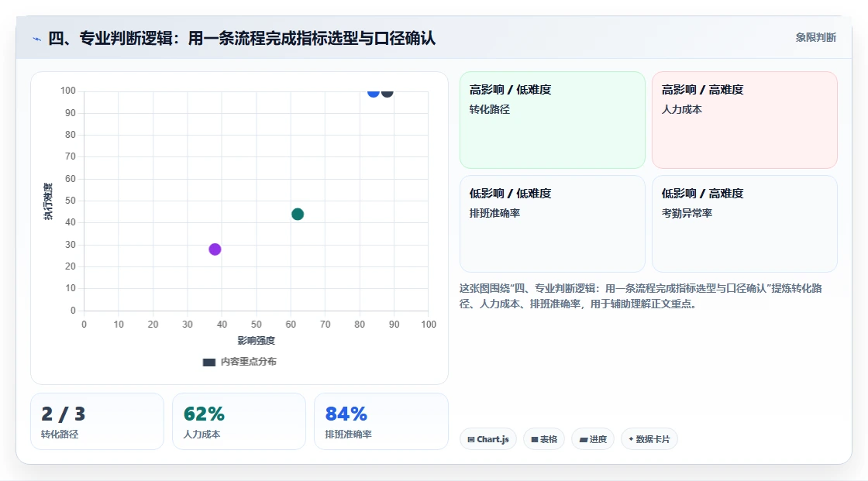Viewport: 868px width, 481px height.
Task: Click the dark legend color swatch
Action: 208,362
